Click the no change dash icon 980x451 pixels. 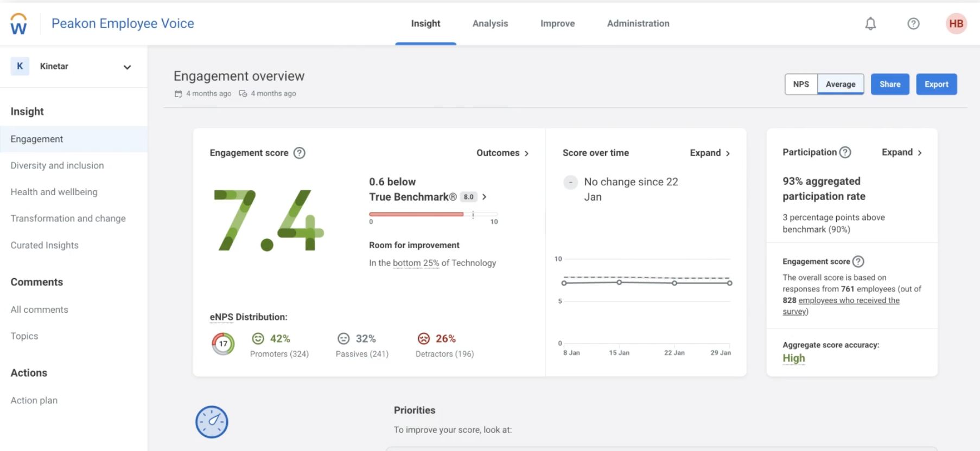pyautogui.click(x=570, y=182)
